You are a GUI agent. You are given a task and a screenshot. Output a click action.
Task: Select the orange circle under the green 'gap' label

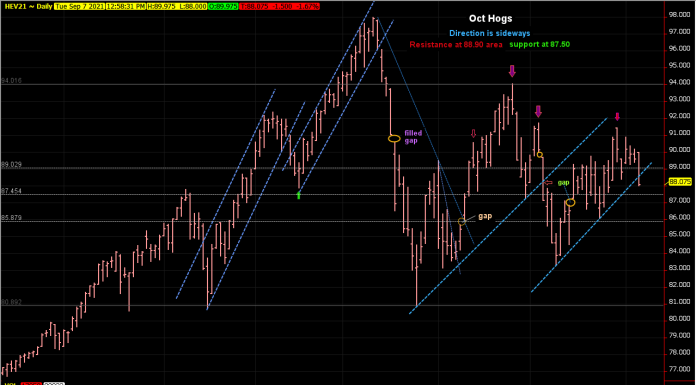(570, 202)
